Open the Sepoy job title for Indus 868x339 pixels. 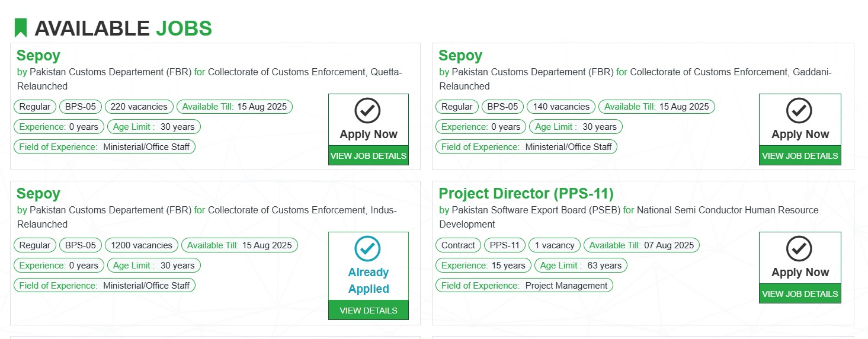point(39,194)
